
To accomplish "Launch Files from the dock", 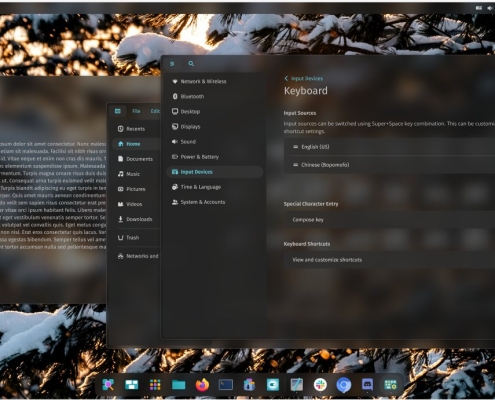I will tap(179, 385).
